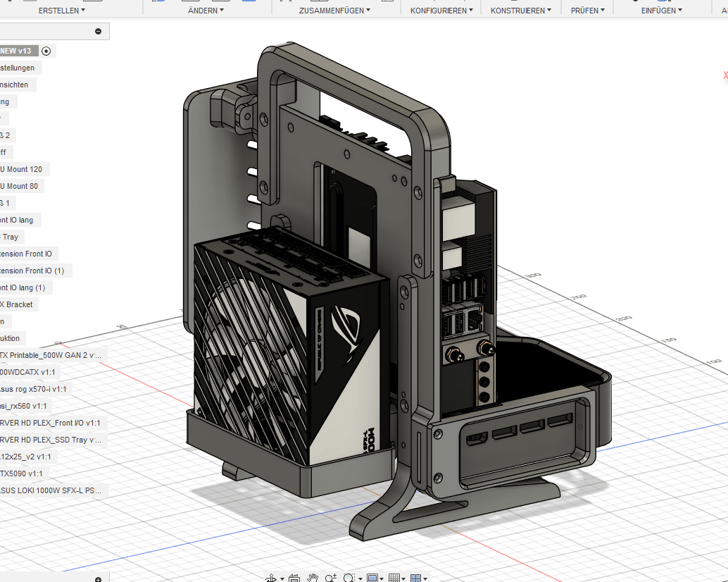The image size is (728, 582).
Task: Open the Grid and Snaps settings icon
Action: point(394,578)
